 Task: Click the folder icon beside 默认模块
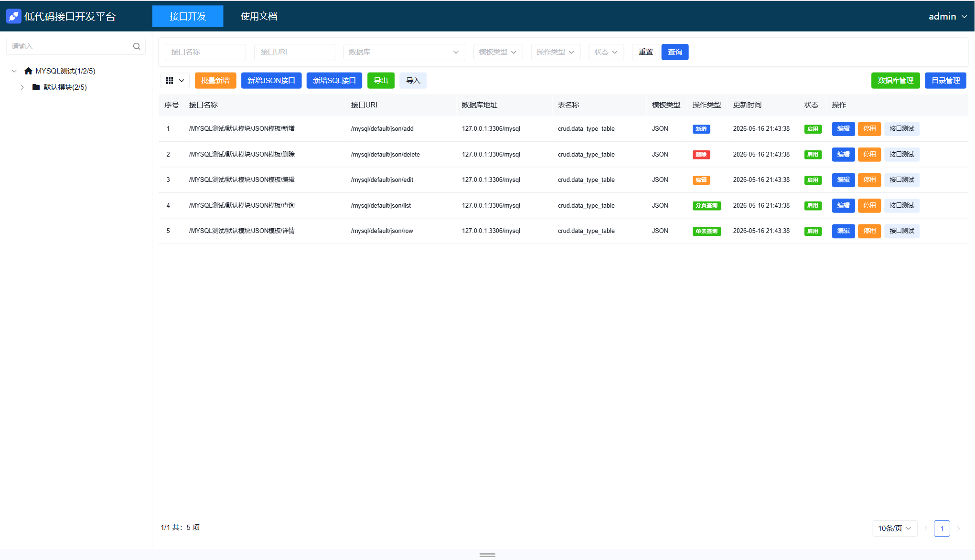click(36, 87)
